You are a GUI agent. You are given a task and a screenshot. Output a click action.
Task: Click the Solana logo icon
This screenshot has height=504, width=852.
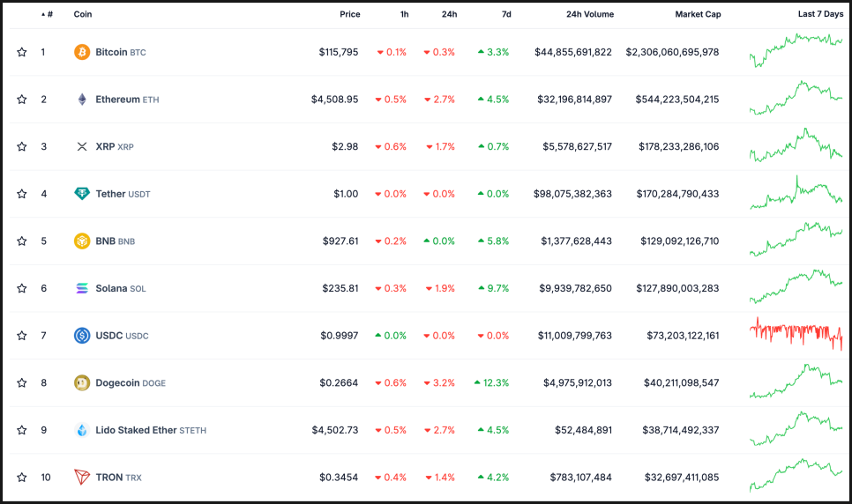pyautogui.click(x=82, y=288)
